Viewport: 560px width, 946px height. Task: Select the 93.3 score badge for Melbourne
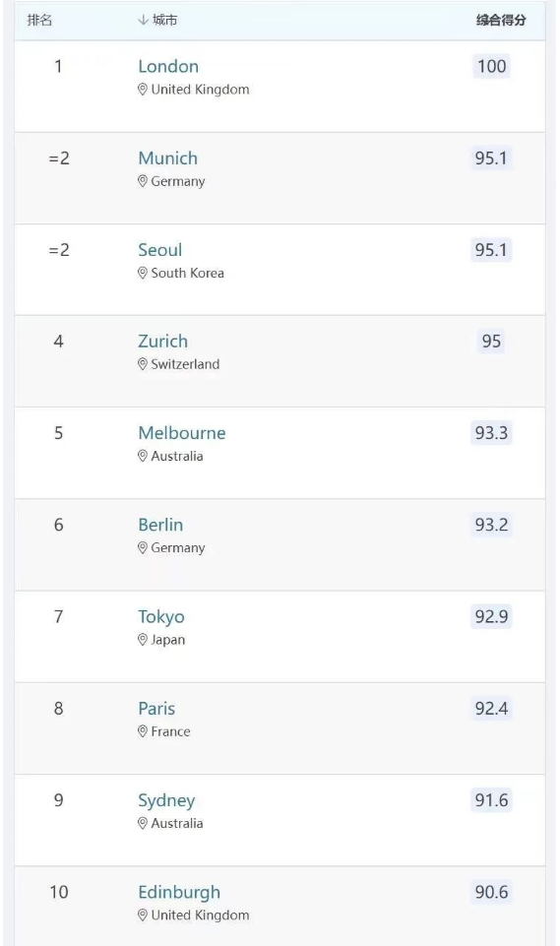click(x=491, y=432)
